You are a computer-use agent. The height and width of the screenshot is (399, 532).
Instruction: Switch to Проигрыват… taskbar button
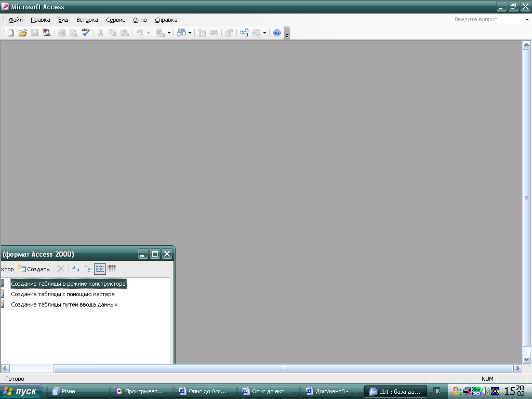(142, 392)
